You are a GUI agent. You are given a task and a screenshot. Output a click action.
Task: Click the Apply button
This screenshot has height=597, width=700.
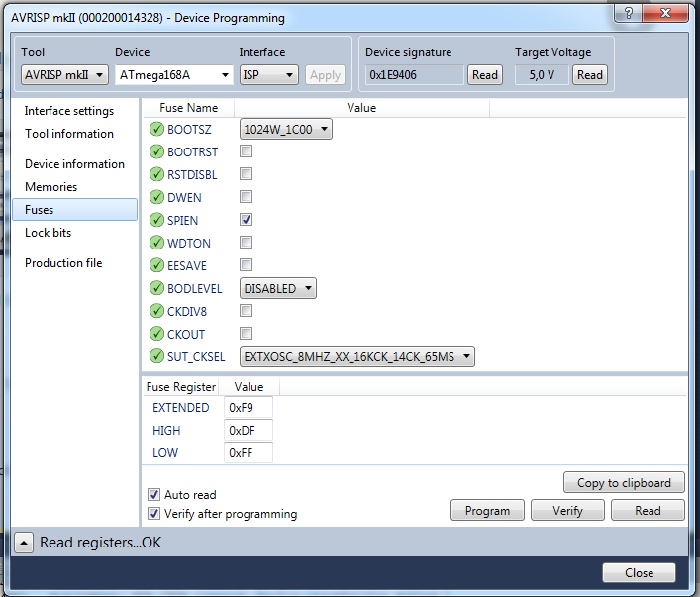326,75
